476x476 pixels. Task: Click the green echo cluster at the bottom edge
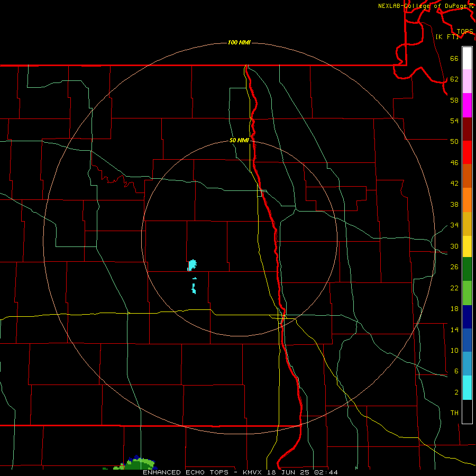click(x=134, y=463)
